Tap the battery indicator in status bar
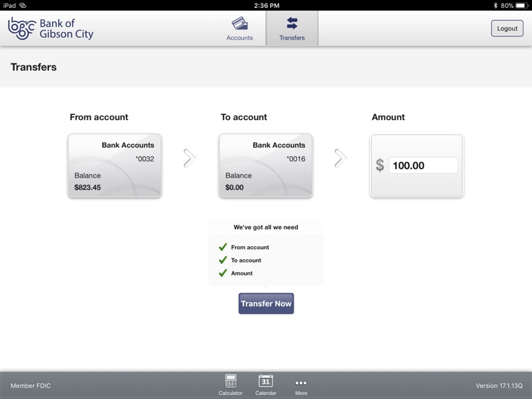 521,6
